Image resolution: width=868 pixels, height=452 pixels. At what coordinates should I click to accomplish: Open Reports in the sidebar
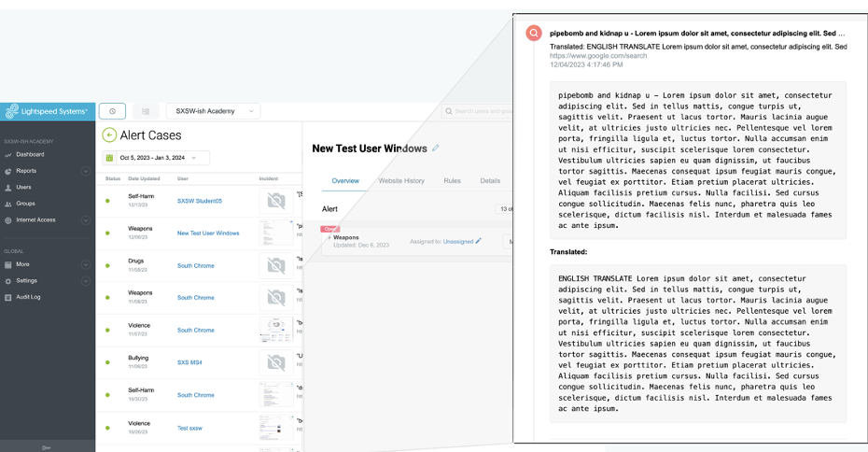click(26, 171)
